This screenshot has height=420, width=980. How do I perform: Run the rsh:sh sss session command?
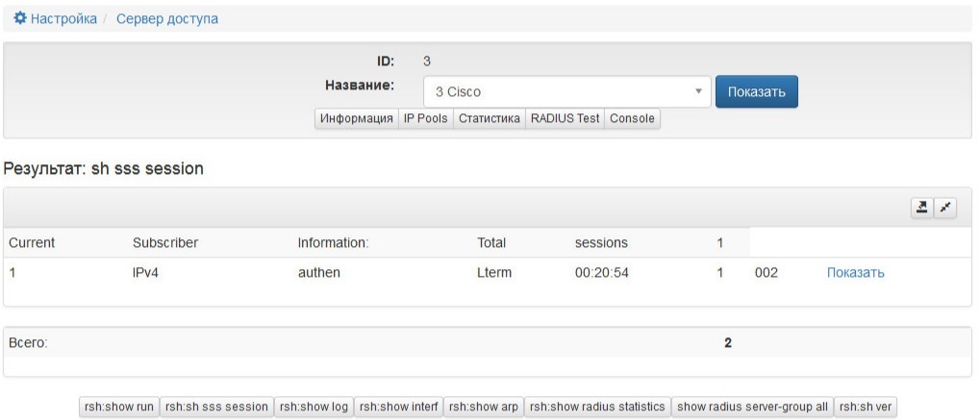pos(216,407)
